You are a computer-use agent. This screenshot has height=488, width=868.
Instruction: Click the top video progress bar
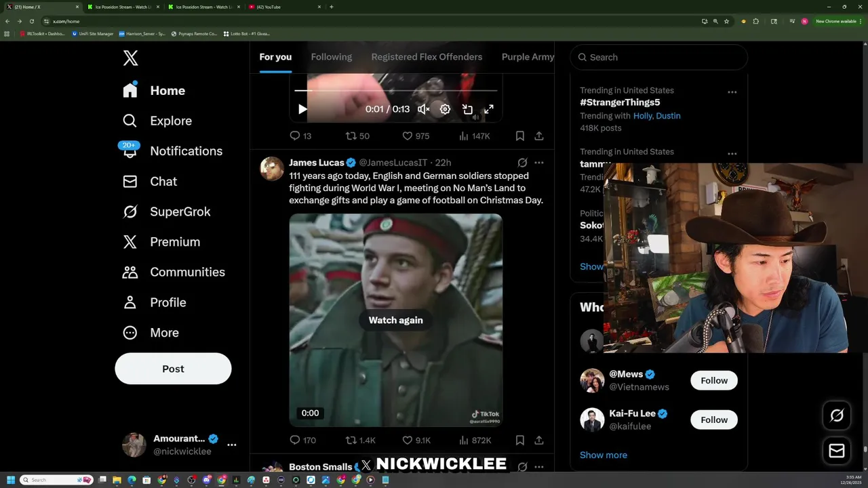tap(396, 90)
